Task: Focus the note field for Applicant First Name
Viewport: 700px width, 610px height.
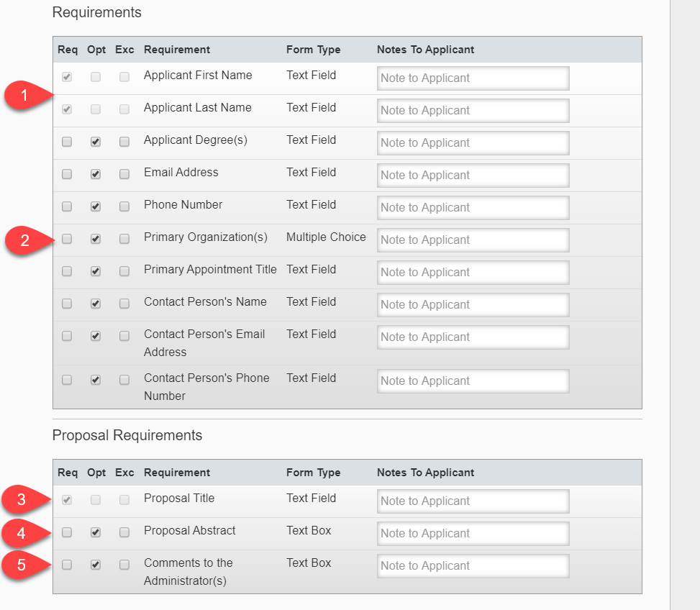Action: click(x=473, y=78)
